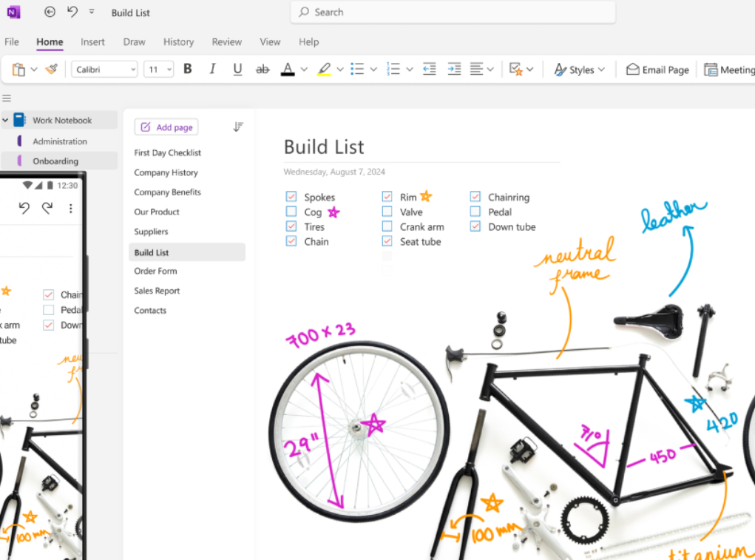Toggle Strikethrough formatting
This screenshot has width=755, height=560.
(x=263, y=70)
